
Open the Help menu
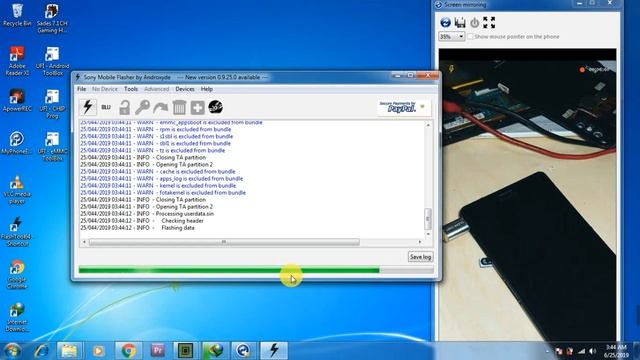207,89
